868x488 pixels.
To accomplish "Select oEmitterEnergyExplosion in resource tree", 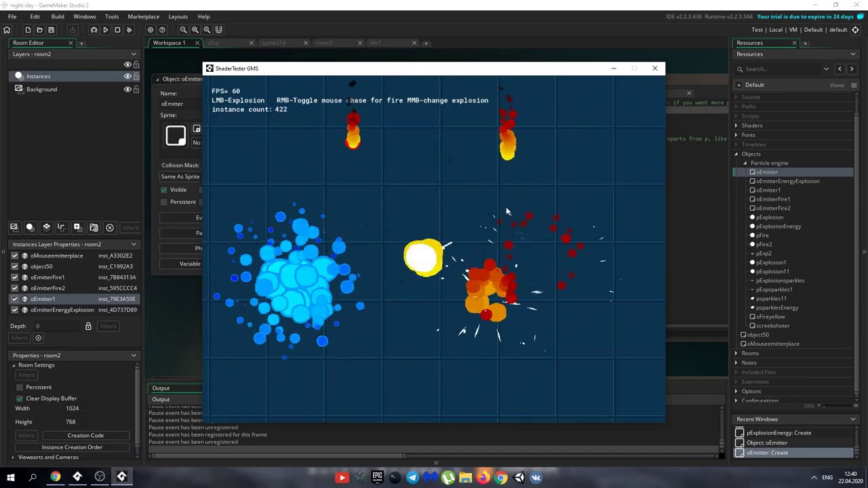I will 787,181.
